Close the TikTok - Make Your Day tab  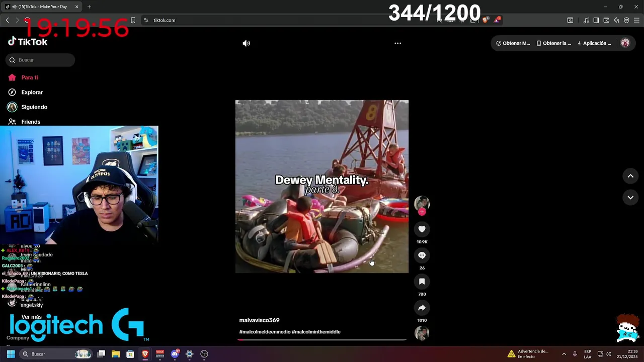[x=76, y=7]
